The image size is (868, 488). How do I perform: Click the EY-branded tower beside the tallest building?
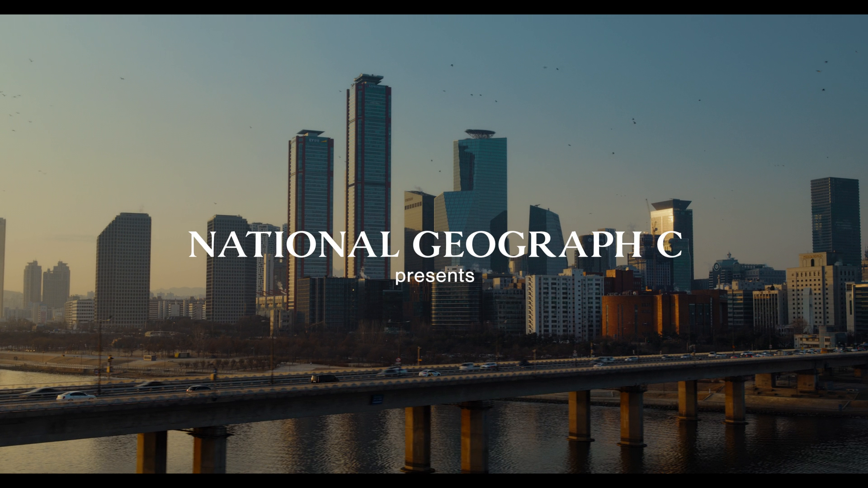[x=311, y=190]
